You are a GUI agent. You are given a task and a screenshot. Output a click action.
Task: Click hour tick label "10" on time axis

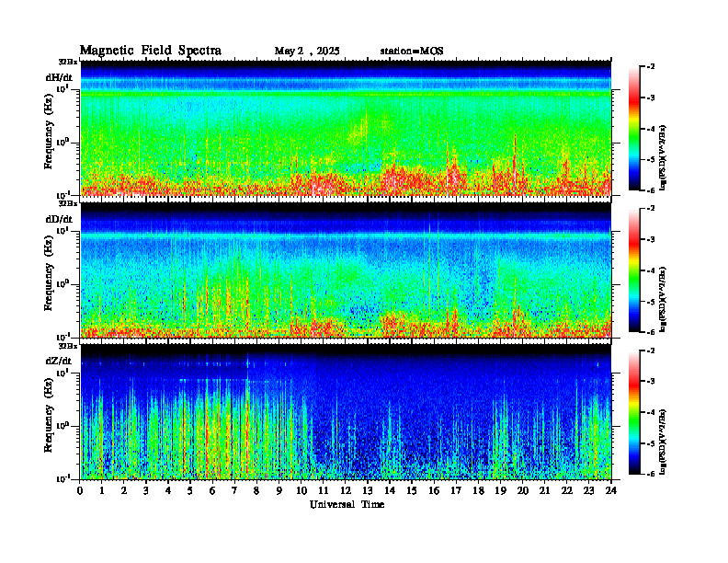click(301, 491)
